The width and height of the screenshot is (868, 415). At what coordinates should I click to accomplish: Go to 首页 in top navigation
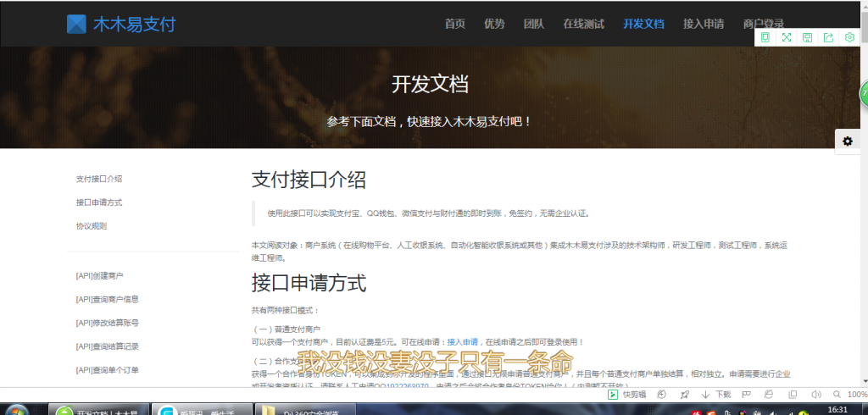[455, 24]
